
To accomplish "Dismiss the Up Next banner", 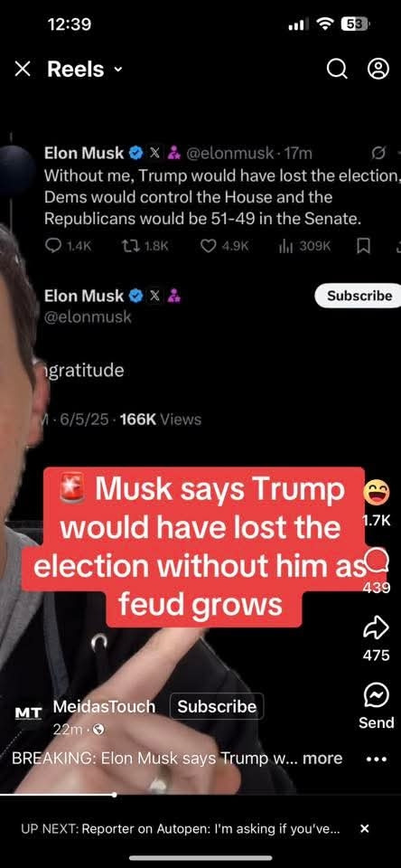I will click(x=364, y=829).
